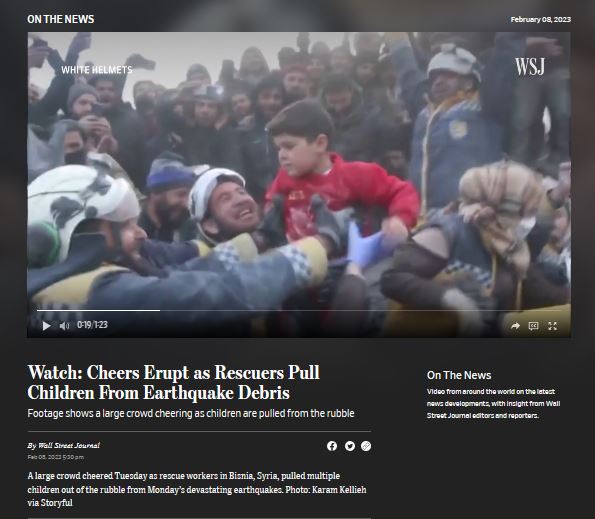This screenshot has width=595, height=519.
Task: Click the Wall Street Journal byline
Action: 63,445
